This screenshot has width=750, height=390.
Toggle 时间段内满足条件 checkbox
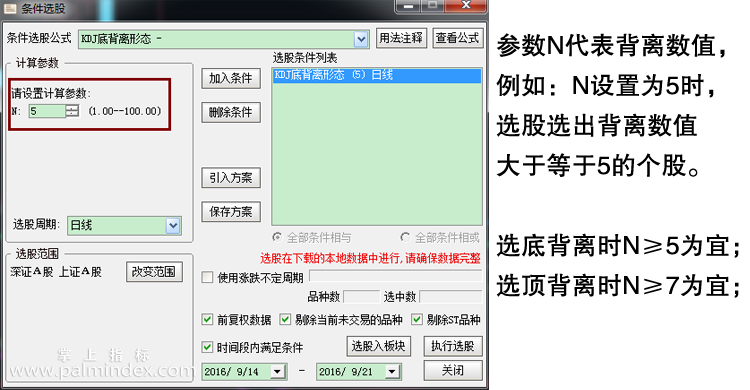[x=207, y=347]
